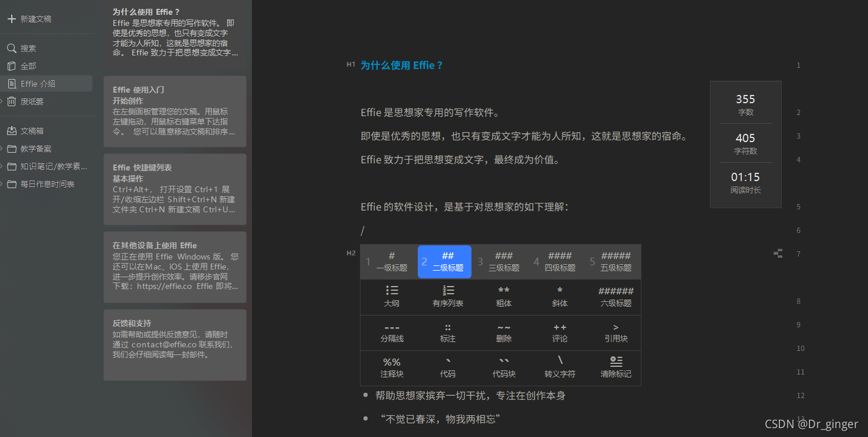
Task: Select the Effie 介绍 sidebar entry
Action: click(46, 84)
